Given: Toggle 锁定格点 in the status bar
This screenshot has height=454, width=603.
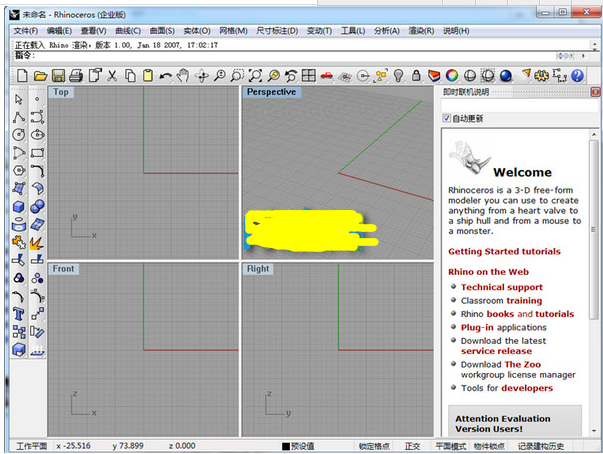Looking at the screenshot, I should (x=374, y=446).
